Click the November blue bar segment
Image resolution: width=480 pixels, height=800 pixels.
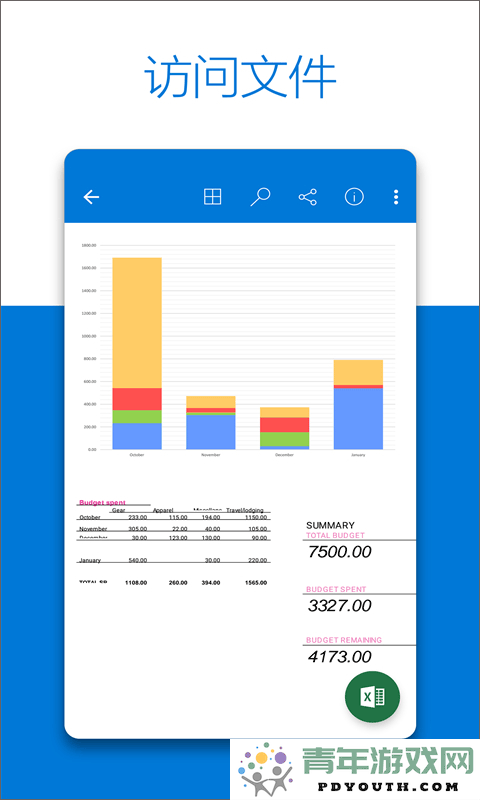pos(211,432)
